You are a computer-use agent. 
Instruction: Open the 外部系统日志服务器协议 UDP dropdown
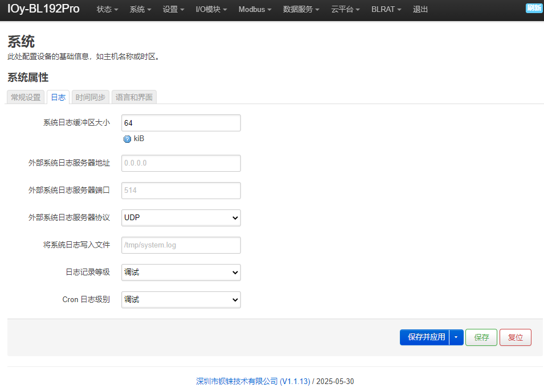tap(181, 218)
